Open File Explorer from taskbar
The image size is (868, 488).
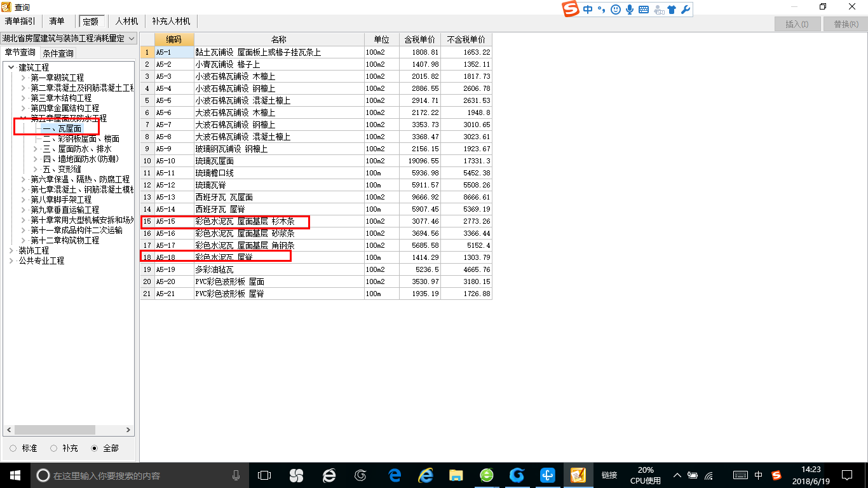pos(456,475)
